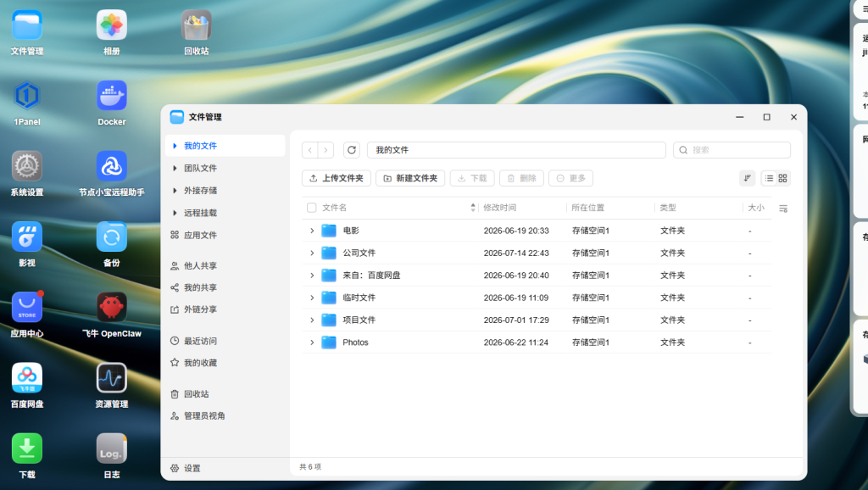Open the 日志 log icon

pyautogui.click(x=111, y=448)
